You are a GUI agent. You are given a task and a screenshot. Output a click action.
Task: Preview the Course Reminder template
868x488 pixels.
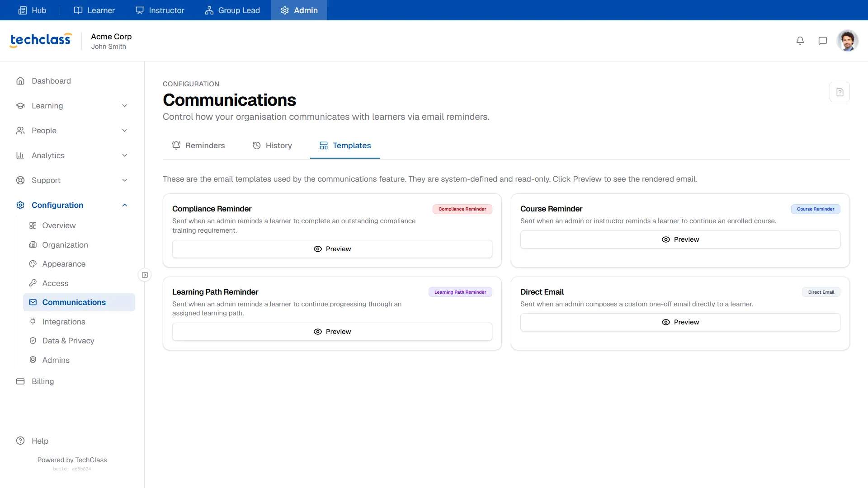tap(680, 239)
